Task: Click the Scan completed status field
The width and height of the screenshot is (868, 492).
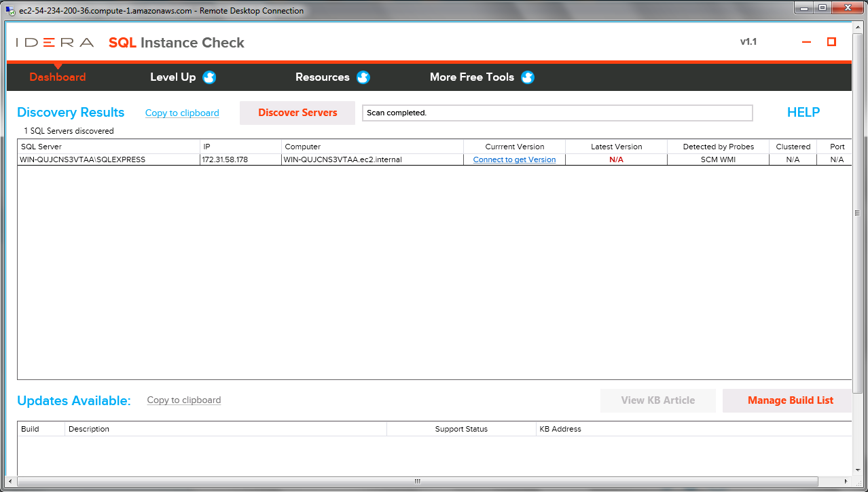Action: click(x=557, y=113)
